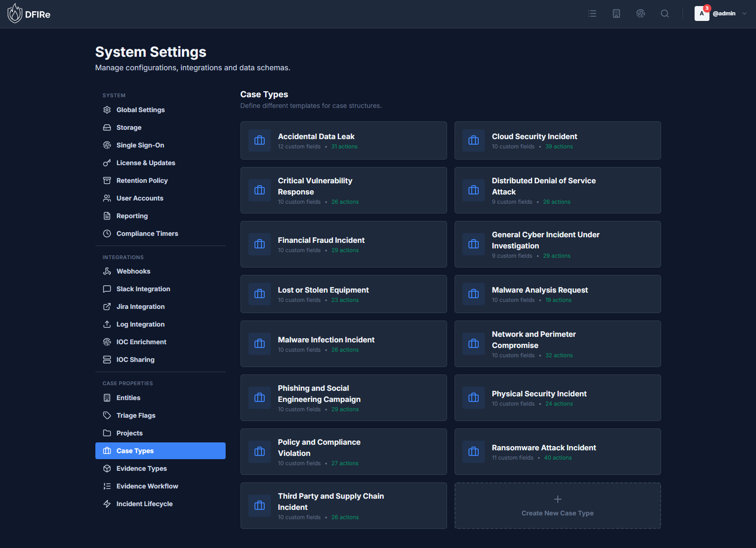The width and height of the screenshot is (756, 548).
Task: Open the Malware Analysis Request case type icon
Action: coord(473,294)
